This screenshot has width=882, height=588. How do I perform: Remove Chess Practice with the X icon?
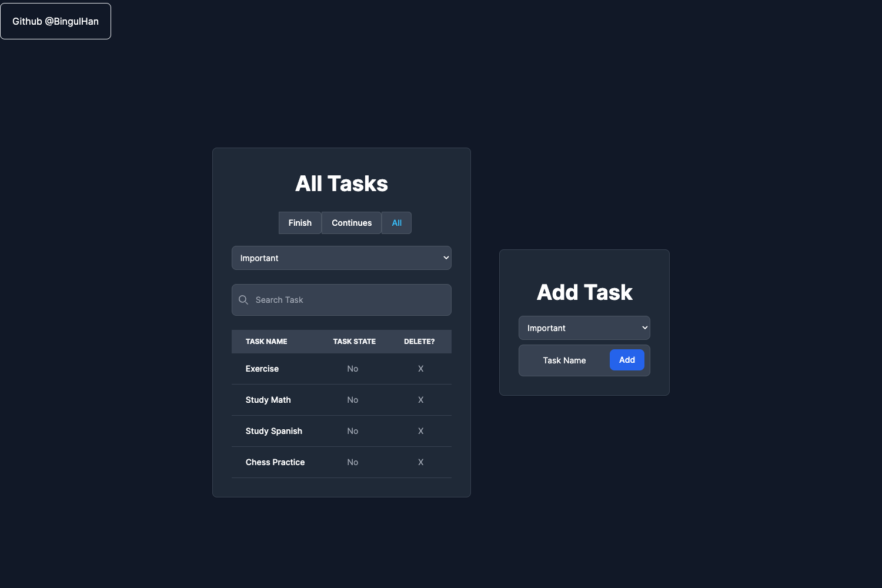tap(420, 462)
